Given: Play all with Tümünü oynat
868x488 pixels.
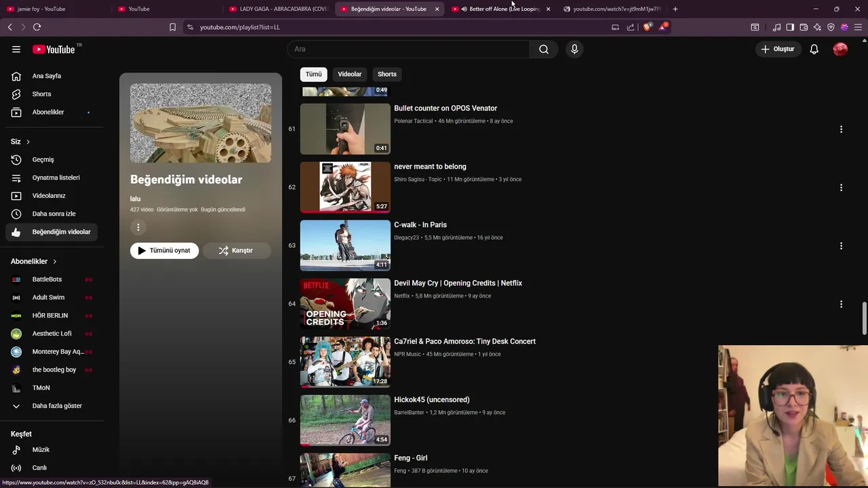Looking at the screenshot, I should (164, 250).
